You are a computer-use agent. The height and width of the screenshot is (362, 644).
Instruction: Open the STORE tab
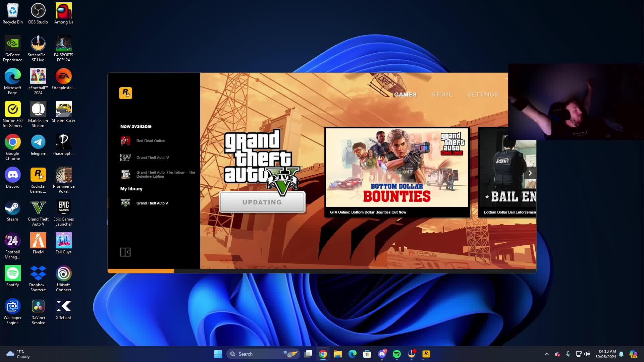[x=442, y=95]
